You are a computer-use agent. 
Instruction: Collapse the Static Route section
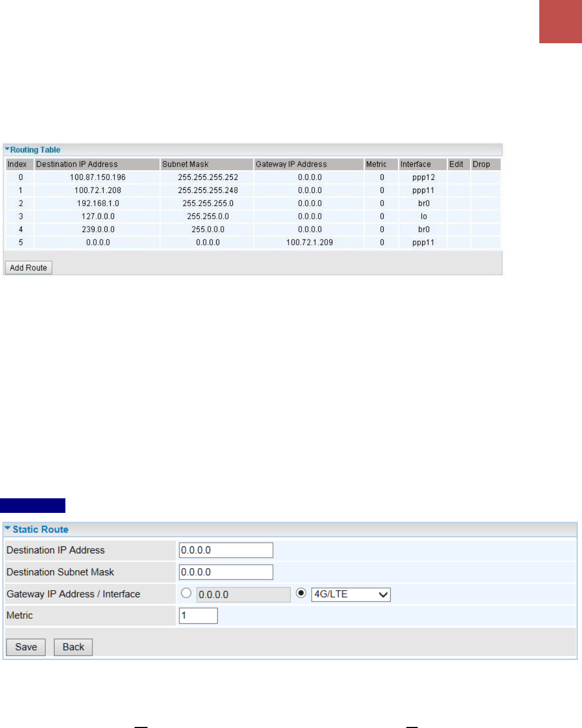[8, 529]
